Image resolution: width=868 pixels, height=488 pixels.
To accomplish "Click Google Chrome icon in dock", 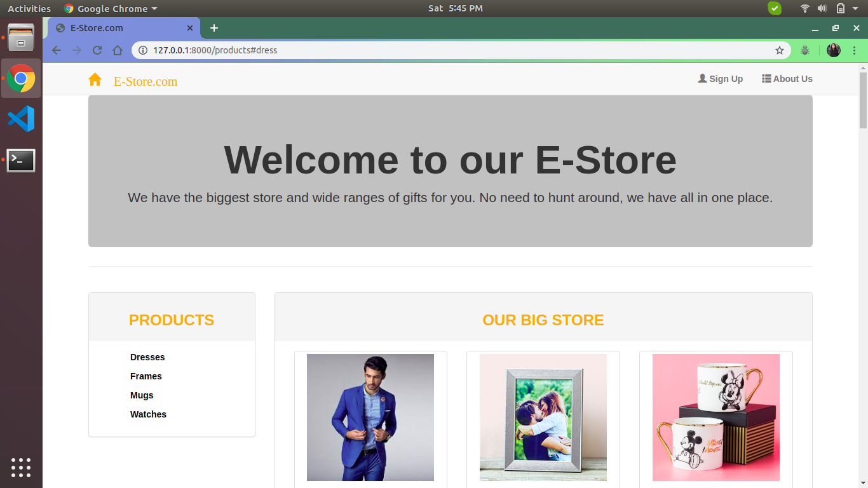I will click(x=21, y=78).
